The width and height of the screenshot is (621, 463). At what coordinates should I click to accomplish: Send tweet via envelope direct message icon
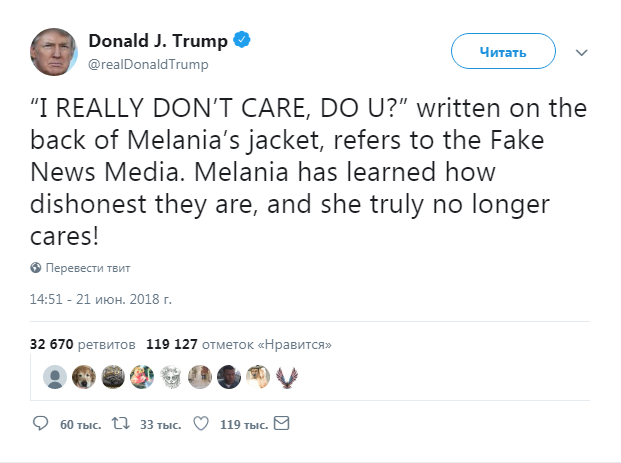click(x=281, y=424)
